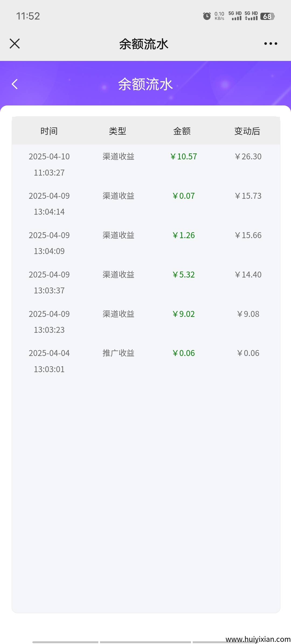Tap the network speed KB/s indicator

click(x=219, y=16)
